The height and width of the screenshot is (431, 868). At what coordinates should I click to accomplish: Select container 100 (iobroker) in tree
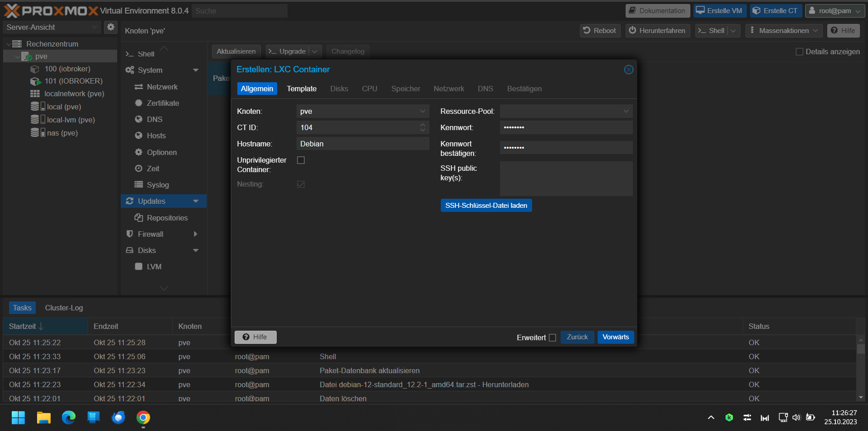coord(67,69)
